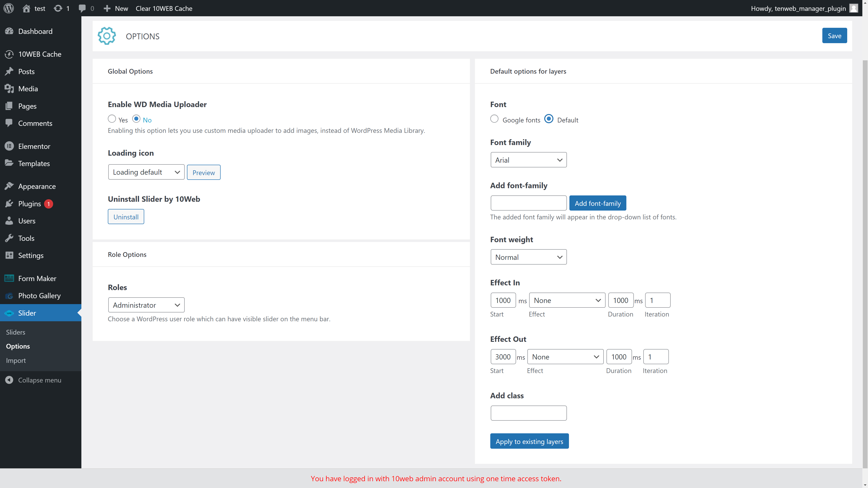Image resolution: width=868 pixels, height=488 pixels.
Task: Choose Google fonts radio option
Action: point(494,119)
